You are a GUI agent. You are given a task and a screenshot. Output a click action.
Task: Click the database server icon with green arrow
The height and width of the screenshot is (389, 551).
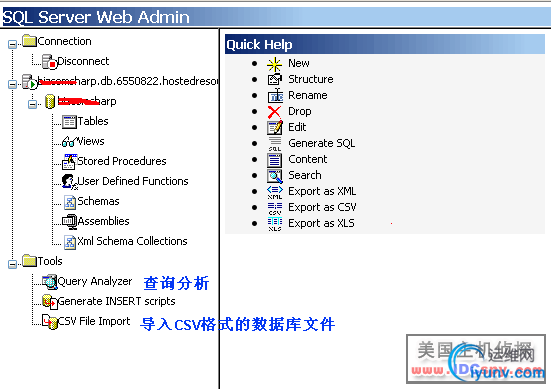30,81
